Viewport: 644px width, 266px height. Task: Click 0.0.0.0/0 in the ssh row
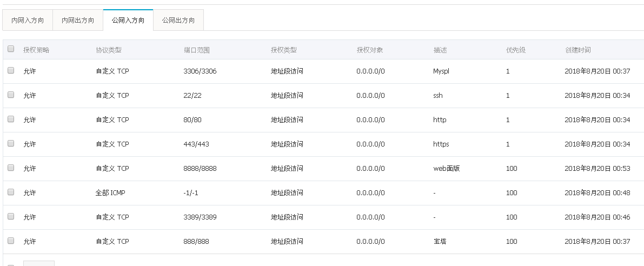(x=370, y=95)
